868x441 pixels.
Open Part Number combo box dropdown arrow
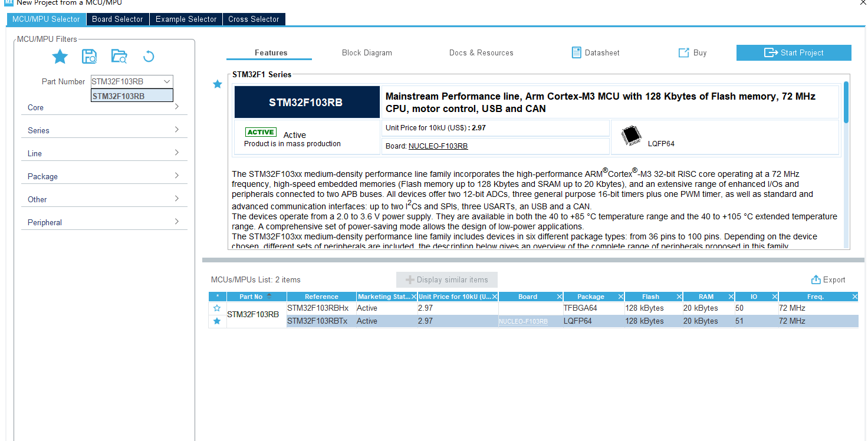click(167, 81)
